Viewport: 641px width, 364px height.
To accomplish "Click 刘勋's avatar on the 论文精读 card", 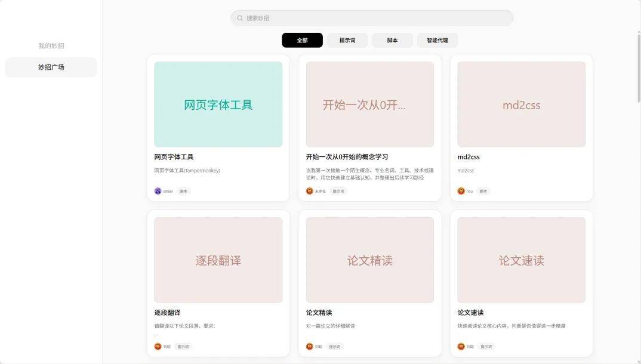I will [309, 346].
